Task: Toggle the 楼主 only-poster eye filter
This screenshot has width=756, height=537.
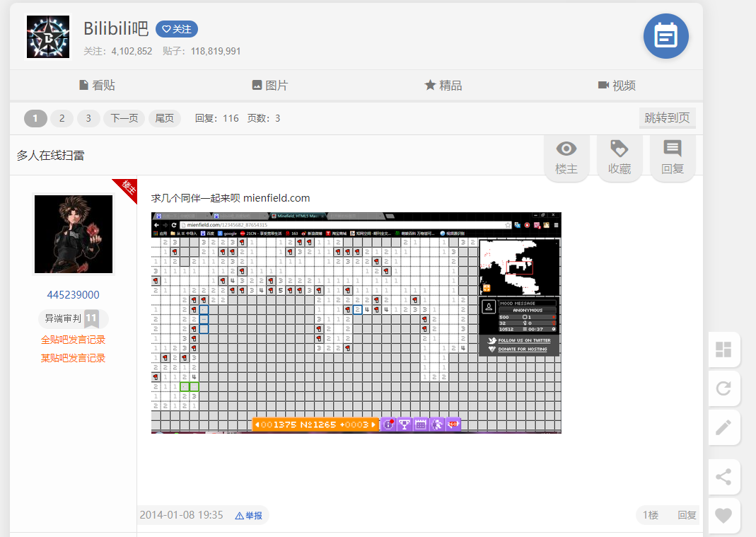Action: point(566,158)
